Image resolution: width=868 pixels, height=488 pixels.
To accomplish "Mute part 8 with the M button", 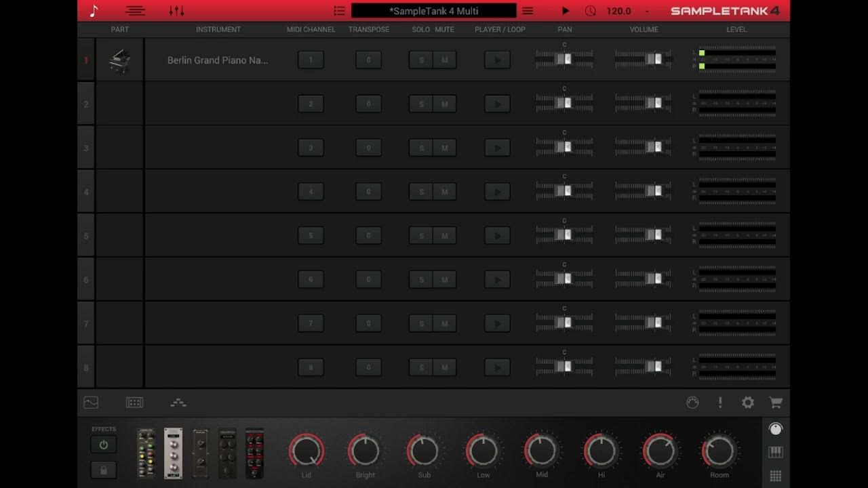I will (x=445, y=367).
